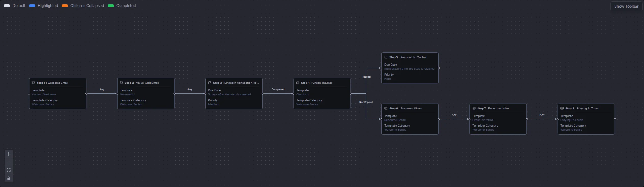Click the Any label between Steps 1 and 2
This screenshot has width=644, height=187.
[102, 90]
